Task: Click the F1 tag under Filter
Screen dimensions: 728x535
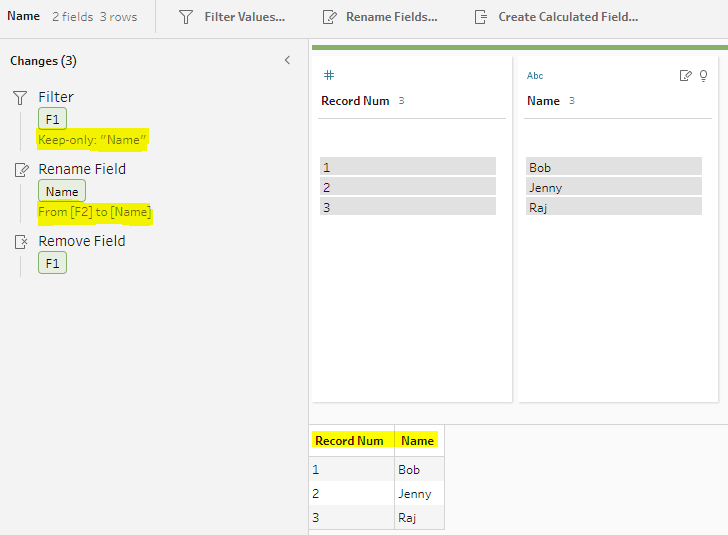Action: click(x=52, y=119)
